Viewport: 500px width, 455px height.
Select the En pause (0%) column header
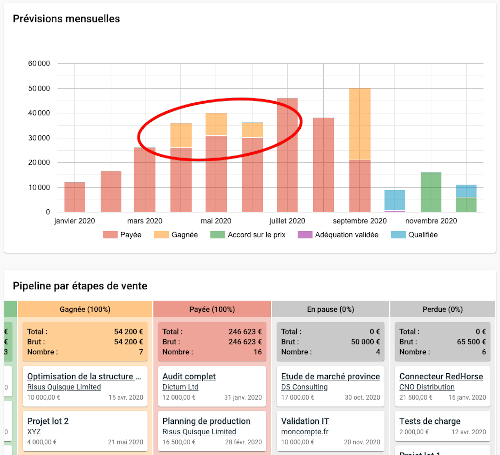331,309
